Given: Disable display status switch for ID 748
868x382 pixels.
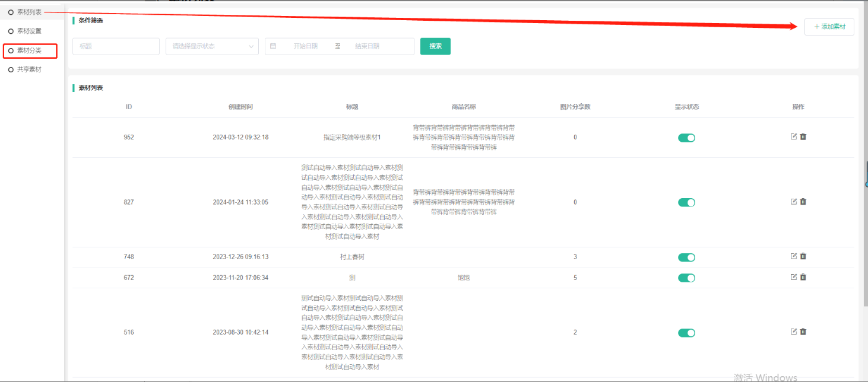Looking at the screenshot, I should (x=686, y=257).
